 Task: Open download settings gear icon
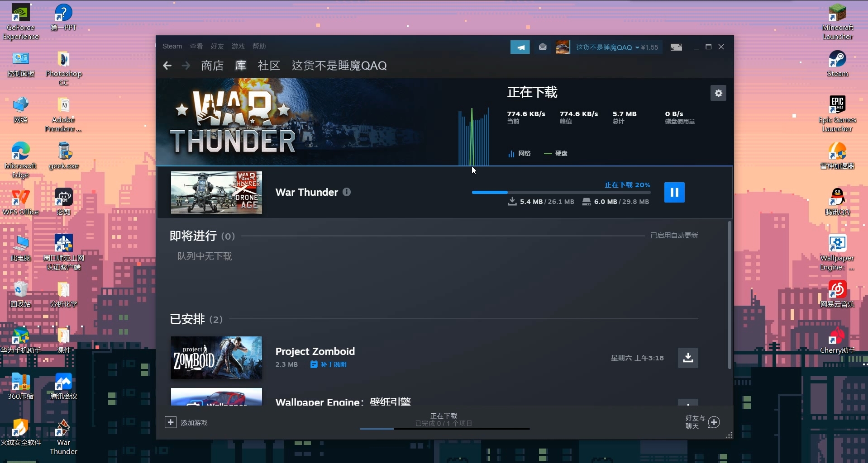tap(718, 93)
